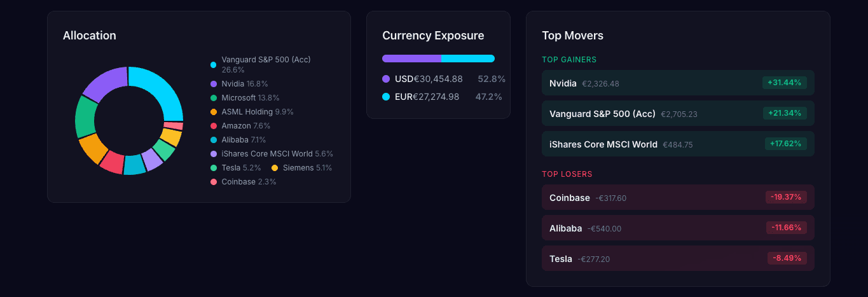Click the -€317.60 Coinbase loss amount
The height and width of the screenshot is (297, 868).
[x=611, y=198]
